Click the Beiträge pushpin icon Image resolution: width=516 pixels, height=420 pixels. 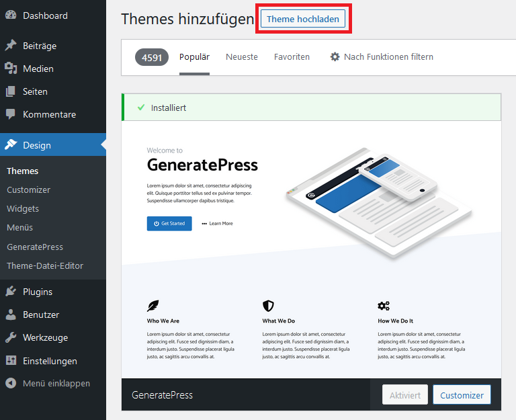point(11,46)
